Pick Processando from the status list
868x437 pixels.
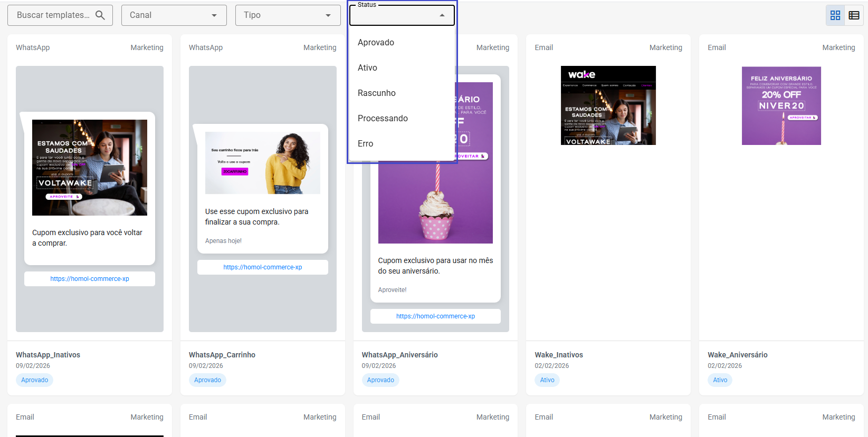pos(383,119)
